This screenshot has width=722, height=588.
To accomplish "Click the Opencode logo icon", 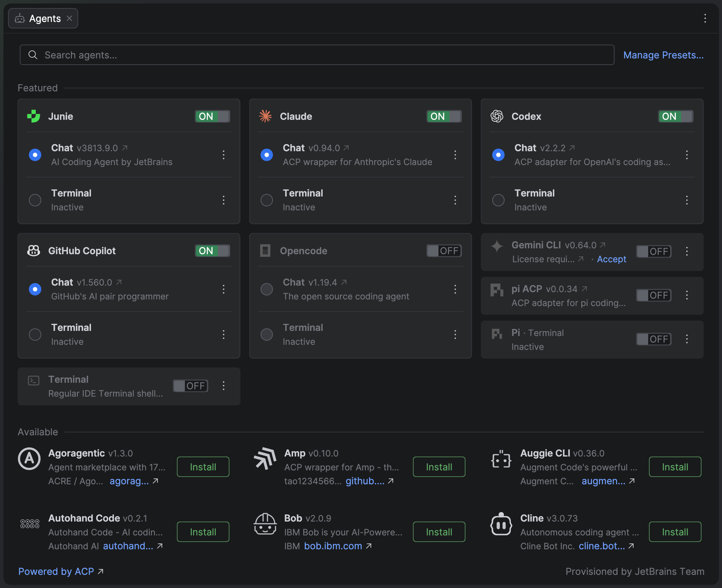I will [x=265, y=251].
